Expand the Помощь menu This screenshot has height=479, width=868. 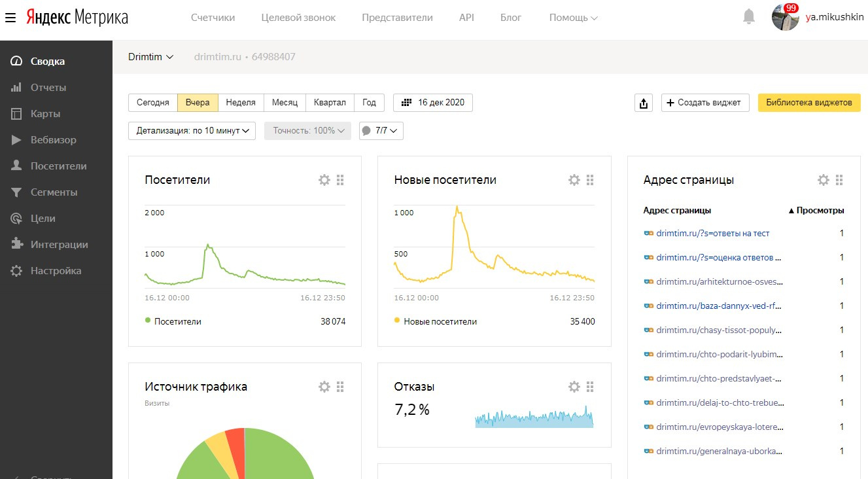(574, 18)
